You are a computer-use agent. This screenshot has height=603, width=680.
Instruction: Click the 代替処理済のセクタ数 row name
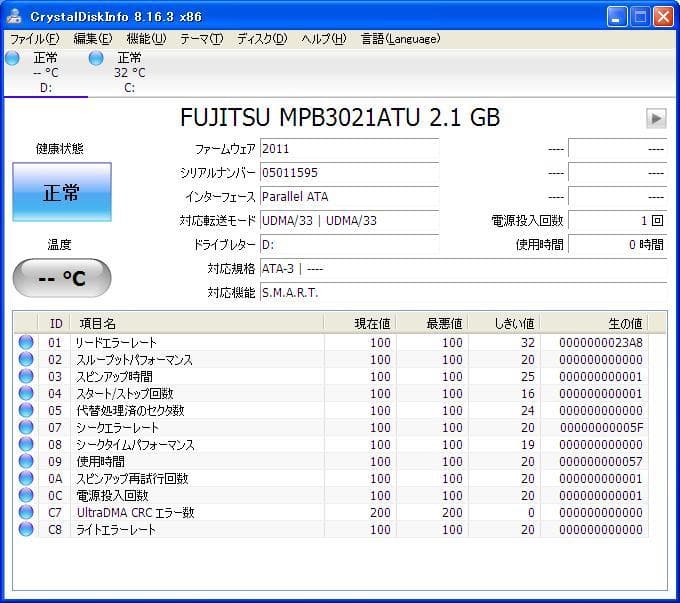pos(130,410)
